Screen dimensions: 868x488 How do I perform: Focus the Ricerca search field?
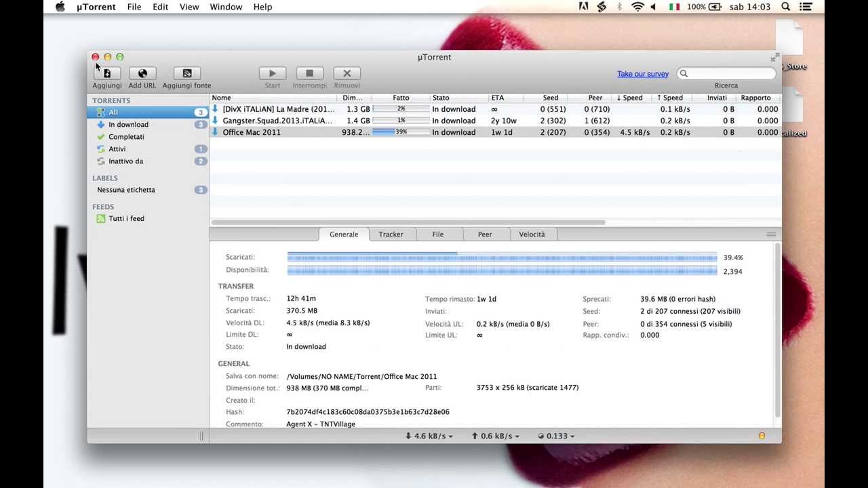click(726, 74)
